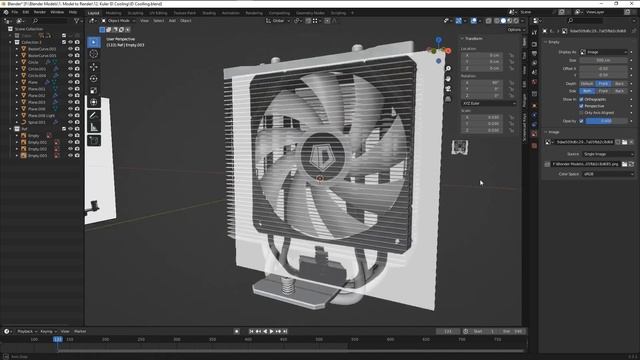Screen dimensions: 640x360
Task: Select the Add Cube tool
Action: coord(94,140)
